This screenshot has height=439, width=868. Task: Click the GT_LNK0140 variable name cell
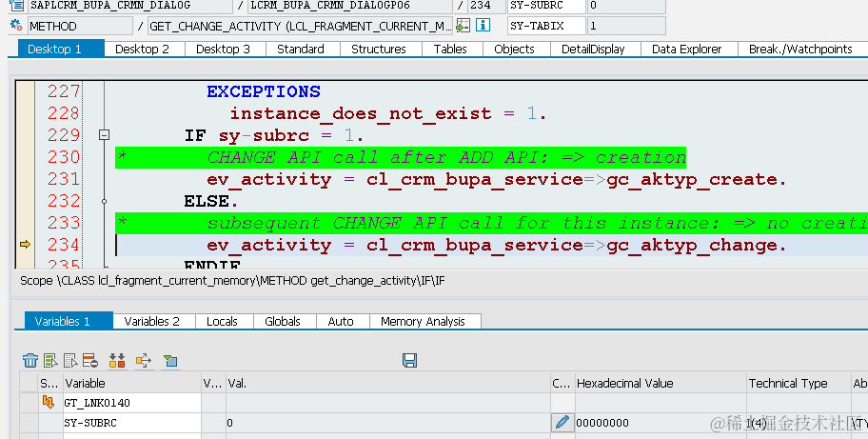pyautogui.click(x=131, y=403)
